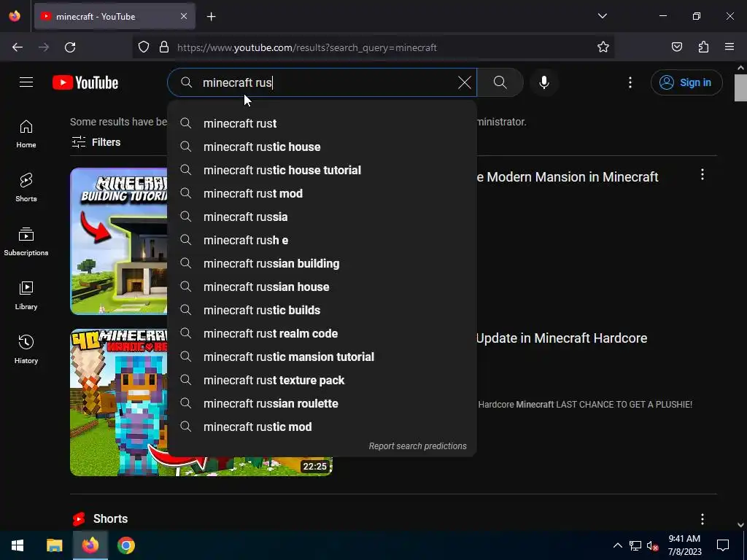Viewport: 747px width, 560px height.
Task: Open the Home section in sidebar
Action: click(x=26, y=134)
